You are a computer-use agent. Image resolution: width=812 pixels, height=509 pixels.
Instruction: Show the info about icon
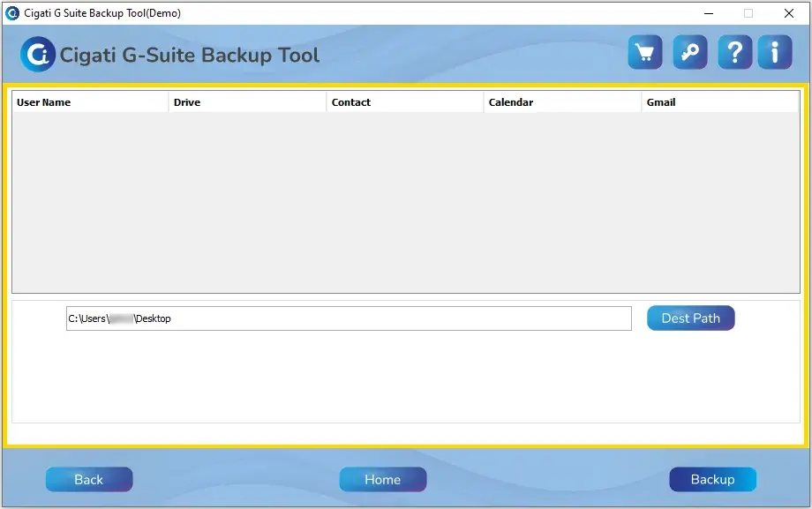(x=775, y=52)
